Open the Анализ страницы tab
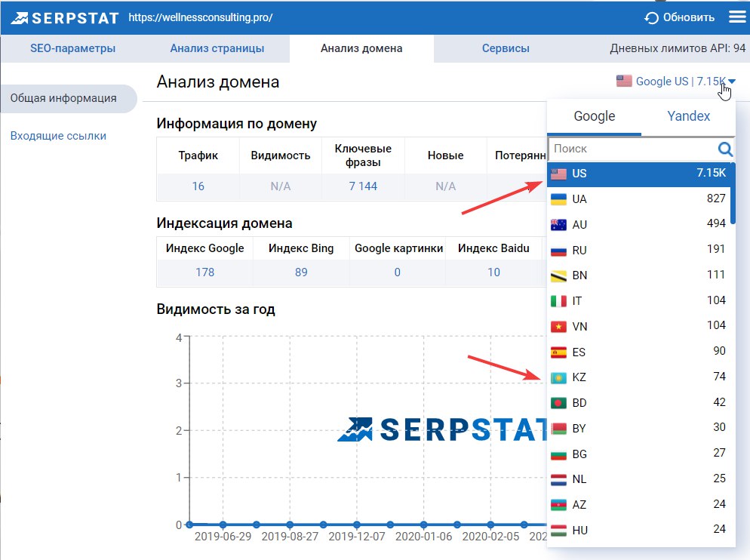The height and width of the screenshot is (560, 750). point(217,48)
